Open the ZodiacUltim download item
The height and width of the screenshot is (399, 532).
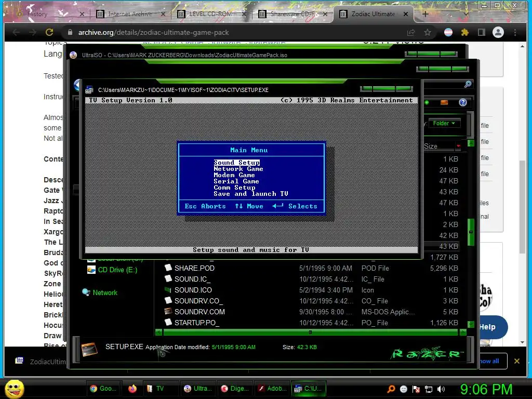click(x=41, y=362)
